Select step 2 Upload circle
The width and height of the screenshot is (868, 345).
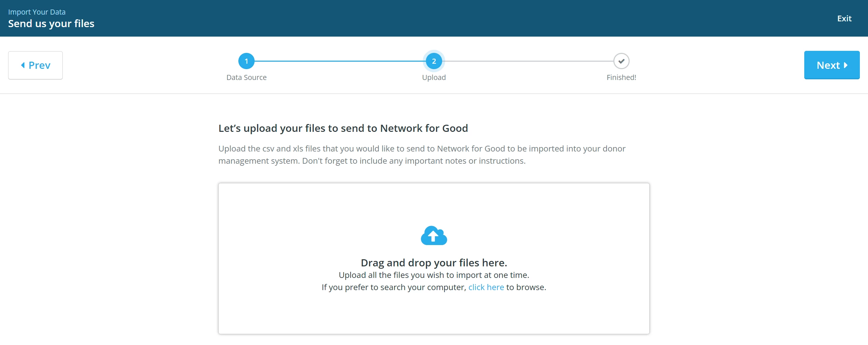pyautogui.click(x=434, y=61)
